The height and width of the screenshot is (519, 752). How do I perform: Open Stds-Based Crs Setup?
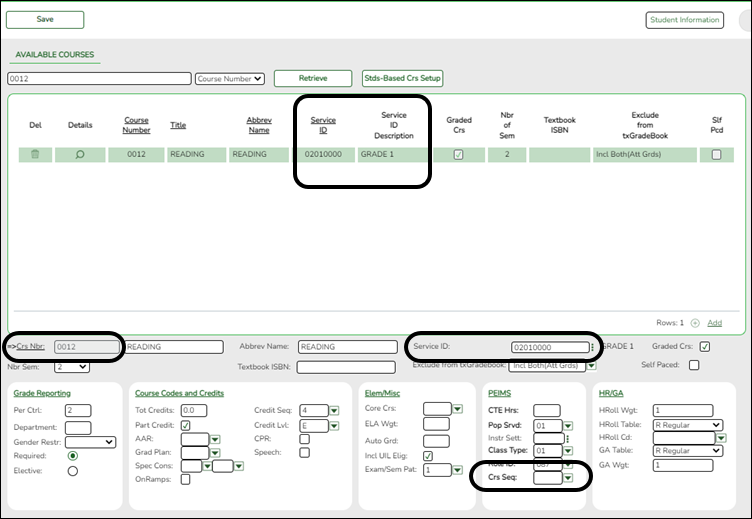pos(402,78)
